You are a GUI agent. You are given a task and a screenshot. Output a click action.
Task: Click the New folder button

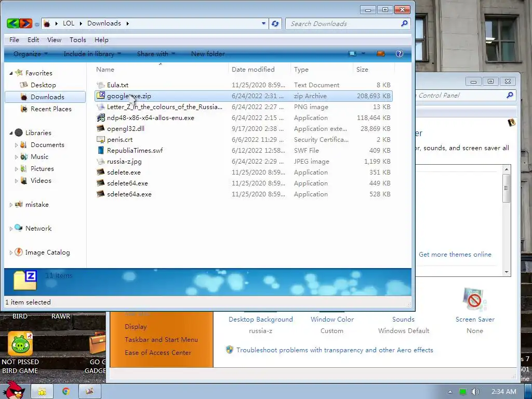(x=208, y=54)
